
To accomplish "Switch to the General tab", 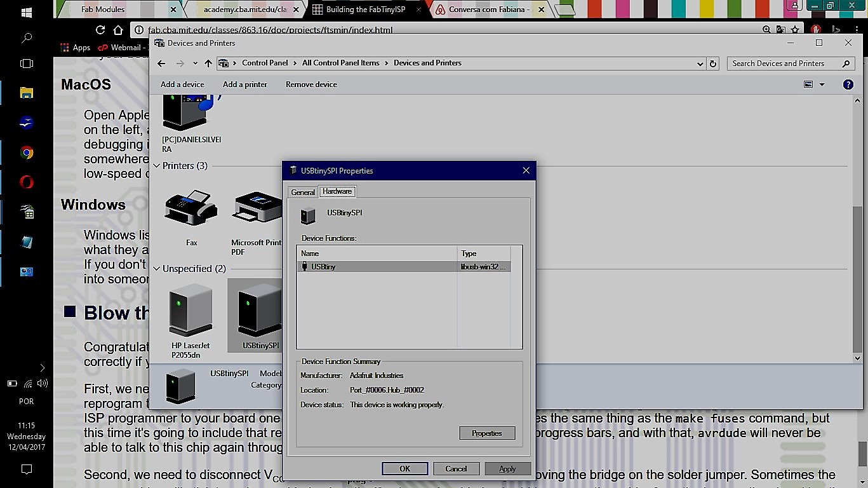I will point(303,192).
